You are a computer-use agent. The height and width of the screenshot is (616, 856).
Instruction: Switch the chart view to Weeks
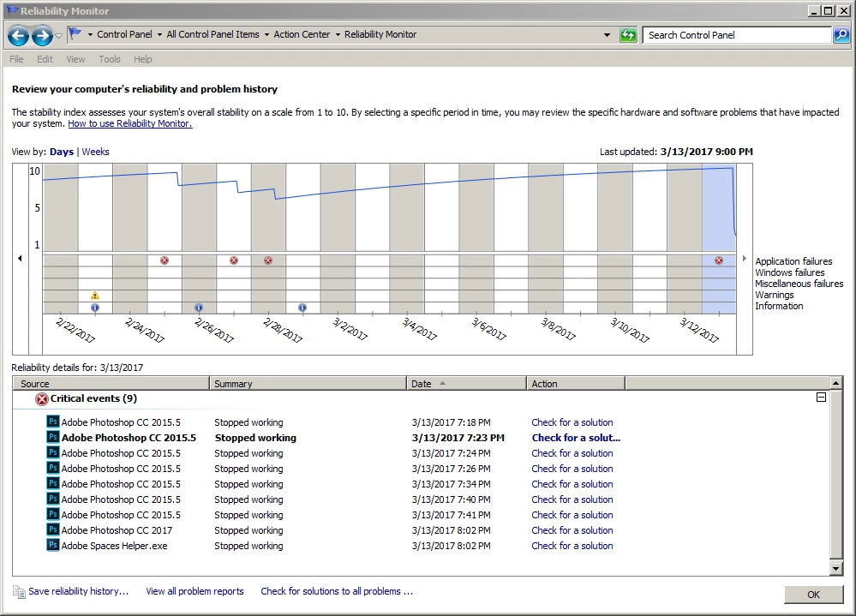tap(95, 152)
